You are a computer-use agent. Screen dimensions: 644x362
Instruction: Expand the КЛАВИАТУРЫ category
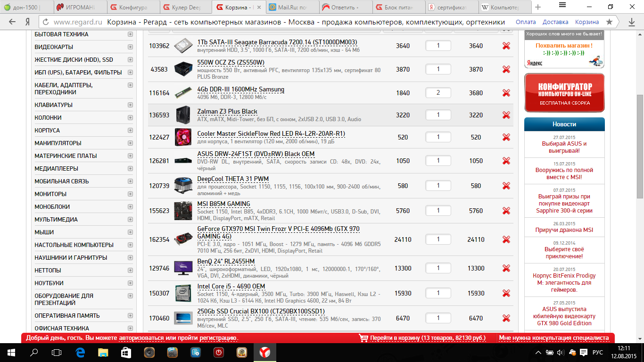click(x=130, y=105)
